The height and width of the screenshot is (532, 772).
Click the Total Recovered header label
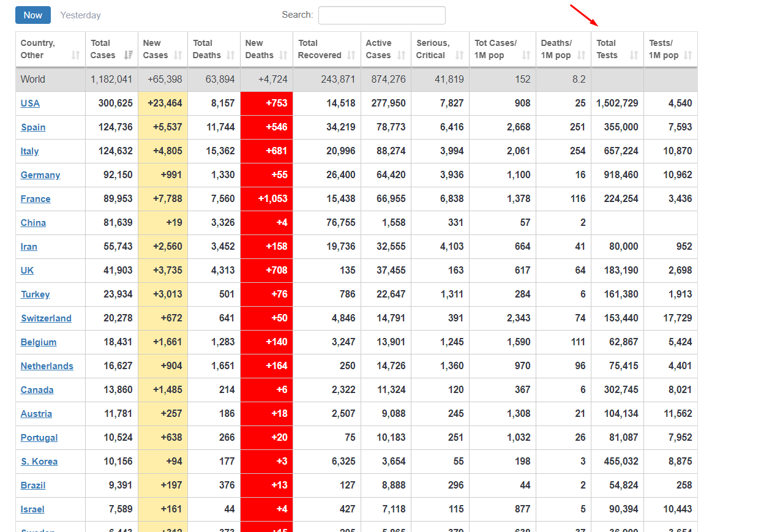pyautogui.click(x=320, y=49)
